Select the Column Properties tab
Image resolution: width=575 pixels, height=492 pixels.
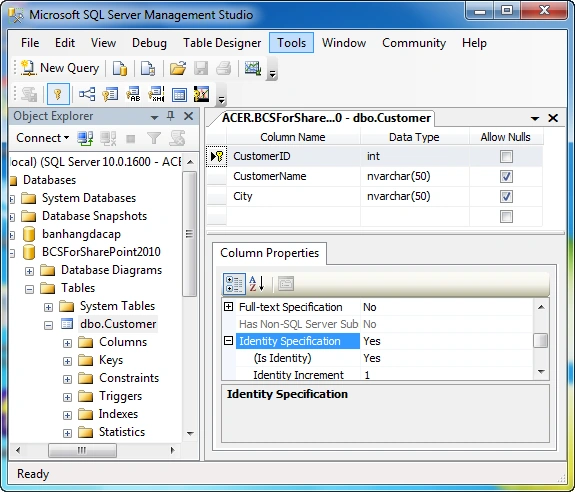click(270, 253)
